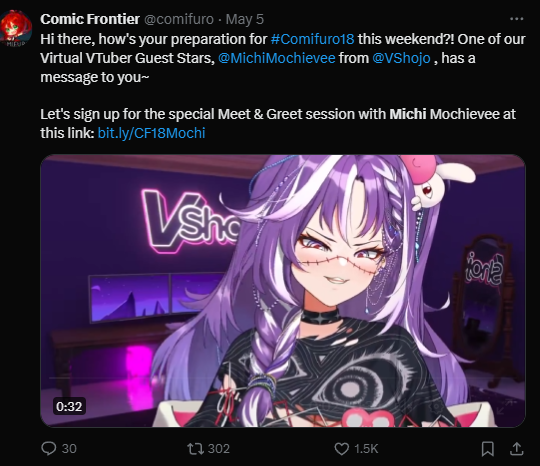The height and width of the screenshot is (466, 540).
Task: Follow the bit.ly/CF18Mochi link
Action: click(152, 133)
